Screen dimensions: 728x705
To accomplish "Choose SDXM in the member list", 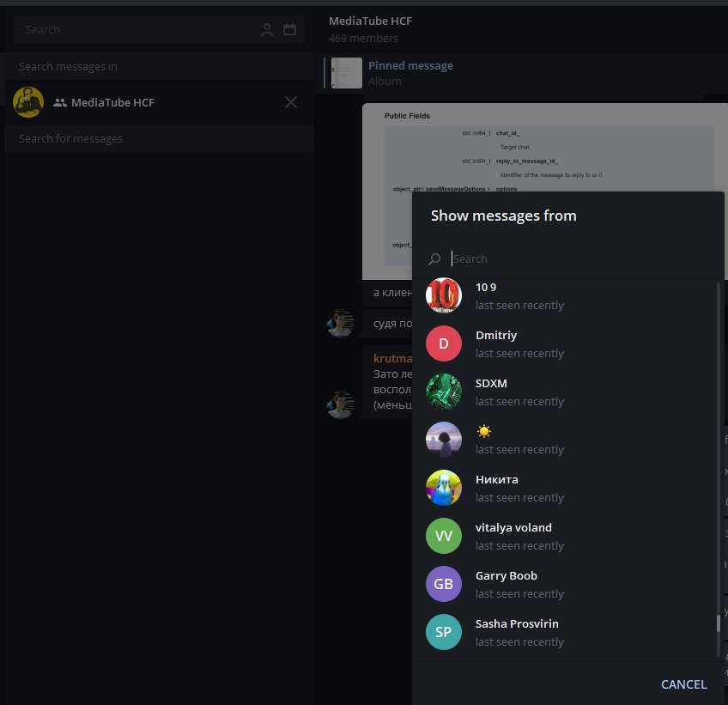I will tap(565, 392).
